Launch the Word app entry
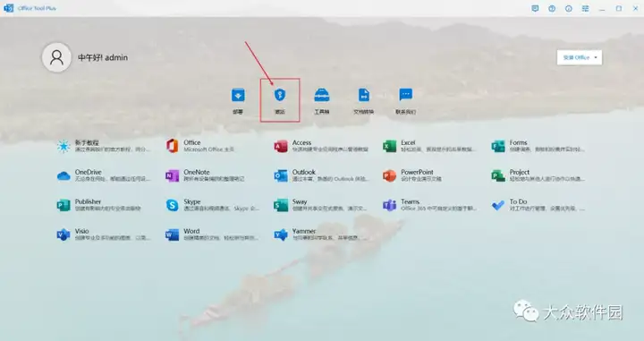Screen dimensions: 644x341 (x=212, y=234)
